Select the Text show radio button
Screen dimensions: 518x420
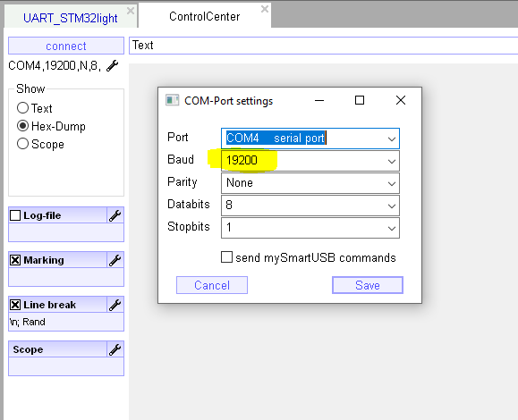pos(22,108)
